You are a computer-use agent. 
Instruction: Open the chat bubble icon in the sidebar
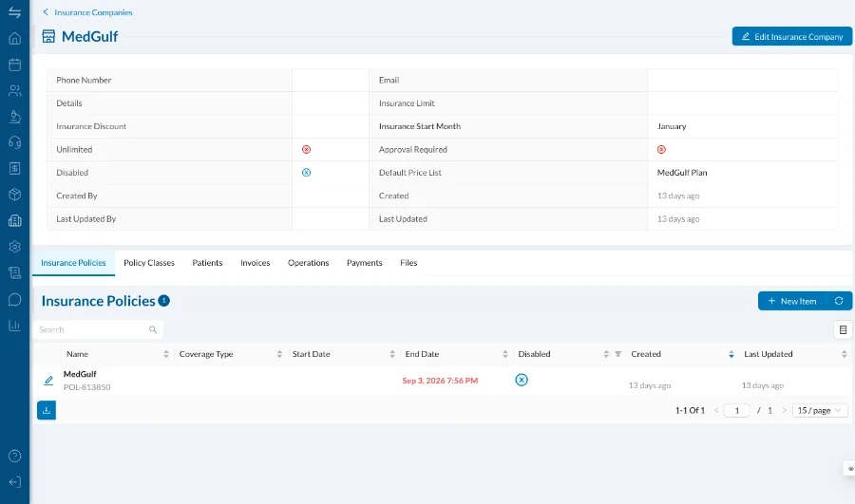click(x=14, y=299)
